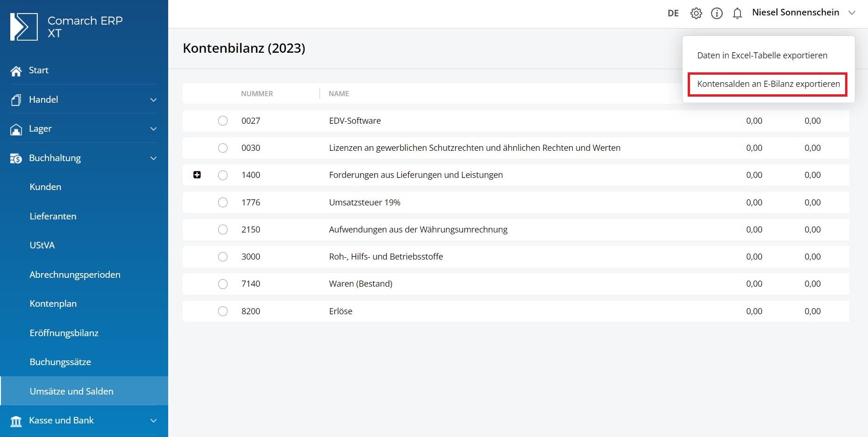This screenshot has width=868, height=437.
Task: Open the DE language selector
Action: (x=673, y=13)
